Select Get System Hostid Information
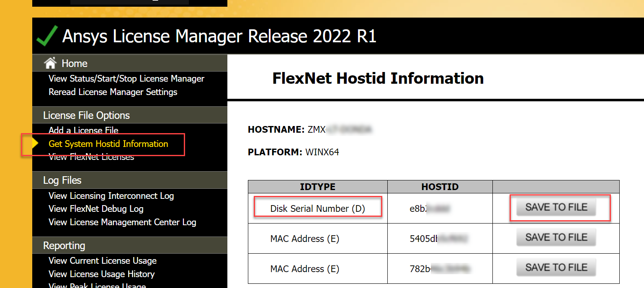 coord(108,144)
